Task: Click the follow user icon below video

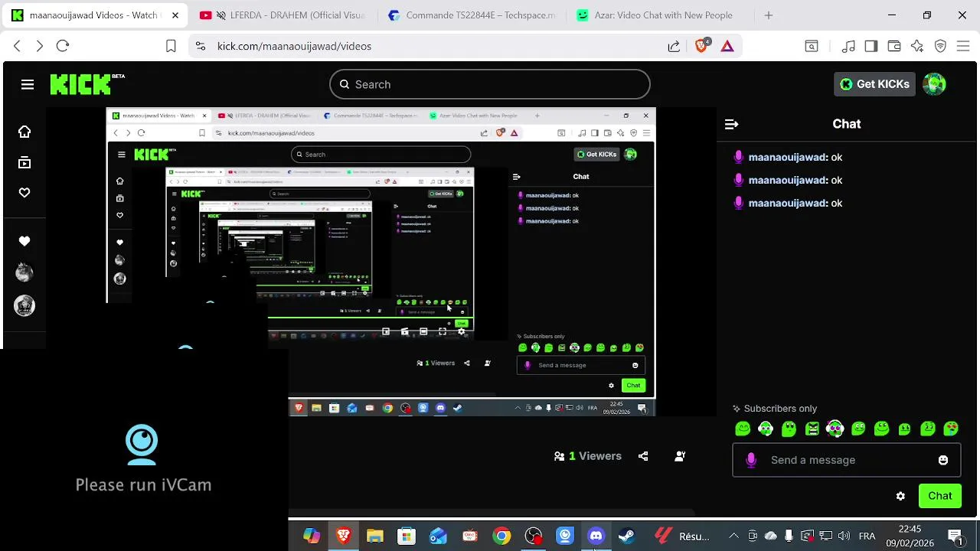Action: click(x=680, y=456)
